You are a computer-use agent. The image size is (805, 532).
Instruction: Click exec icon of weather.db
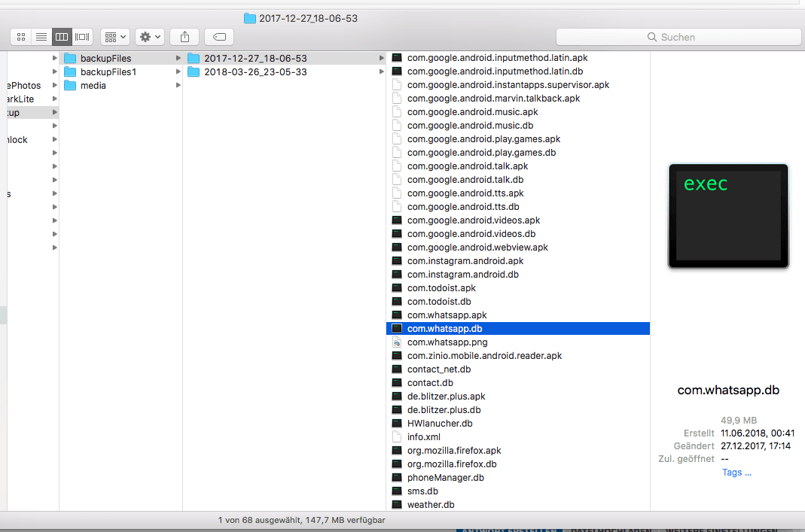tap(397, 505)
